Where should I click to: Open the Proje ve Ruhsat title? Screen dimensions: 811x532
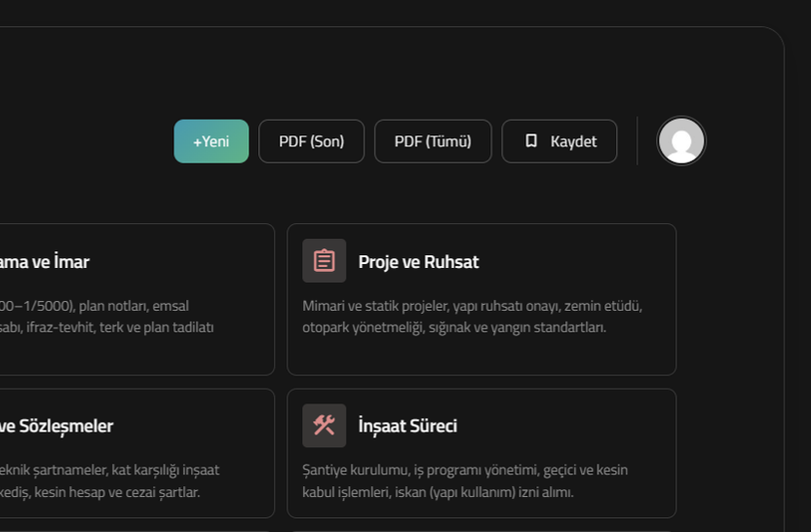click(418, 261)
